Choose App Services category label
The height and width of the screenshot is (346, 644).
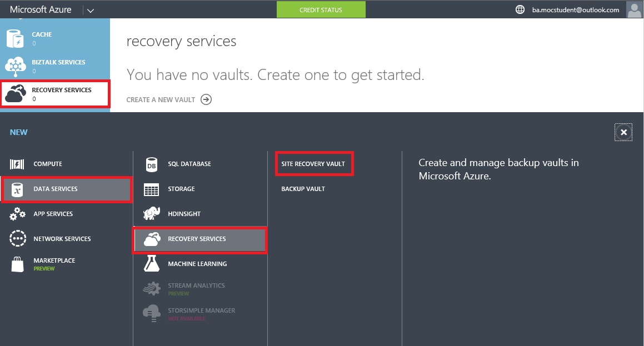(53, 214)
